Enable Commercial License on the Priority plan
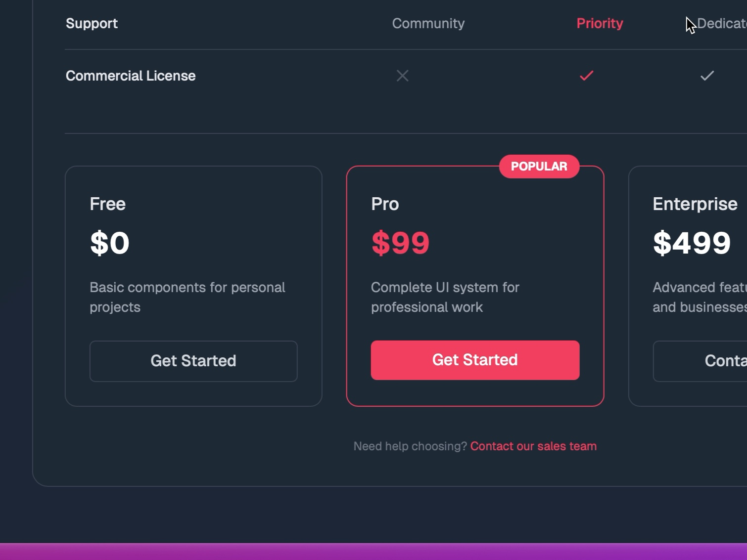This screenshot has height=560, width=747. click(586, 76)
